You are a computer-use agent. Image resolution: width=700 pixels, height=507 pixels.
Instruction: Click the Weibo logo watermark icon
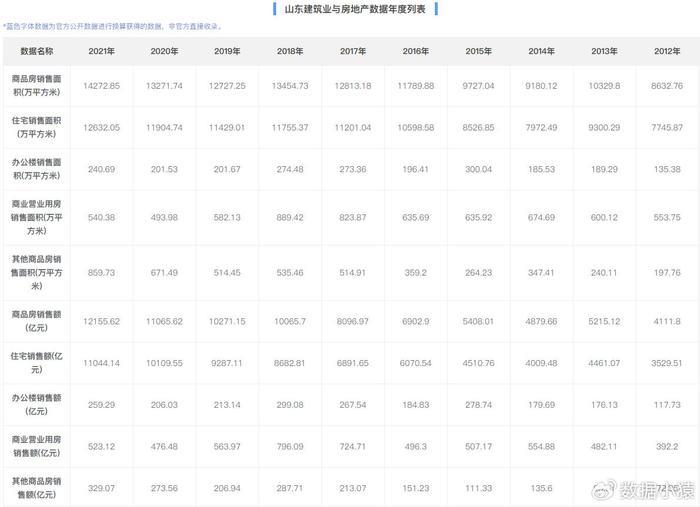pyautogui.click(x=603, y=490)
